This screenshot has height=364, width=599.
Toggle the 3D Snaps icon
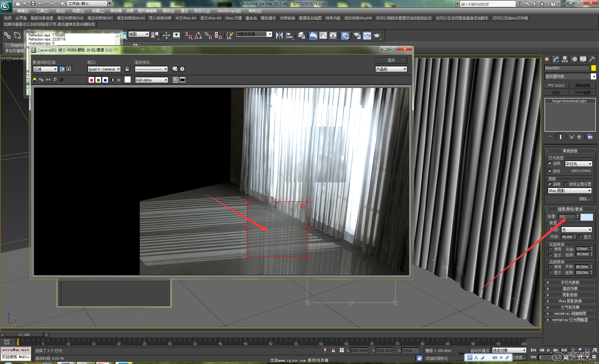click(188, 36)
